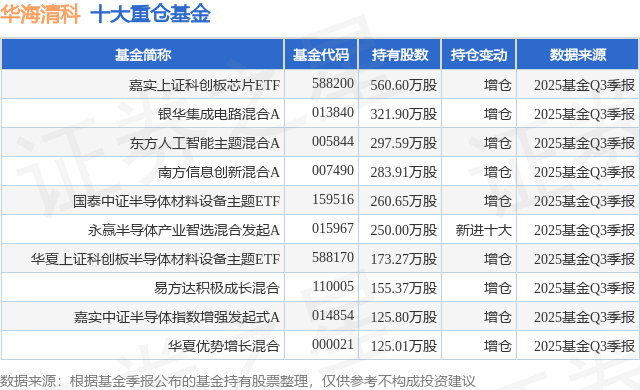
Task: Click the 持仓变动 column header
Action: point(479,55)
